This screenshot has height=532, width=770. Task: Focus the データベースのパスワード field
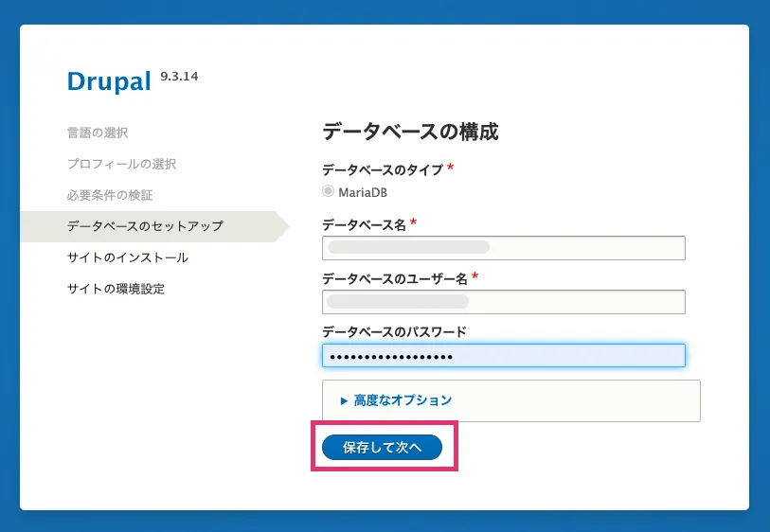click(x=503, y=356)
